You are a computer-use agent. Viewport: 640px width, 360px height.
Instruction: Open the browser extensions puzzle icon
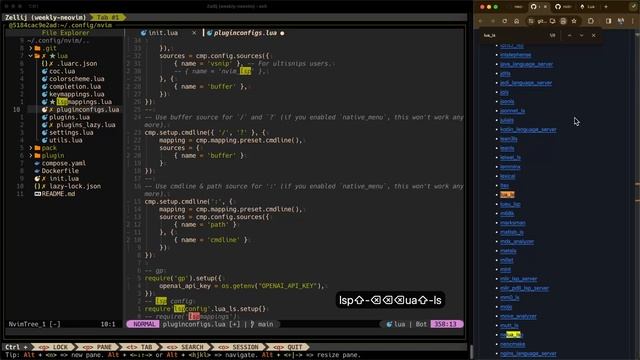click(591, 21)
